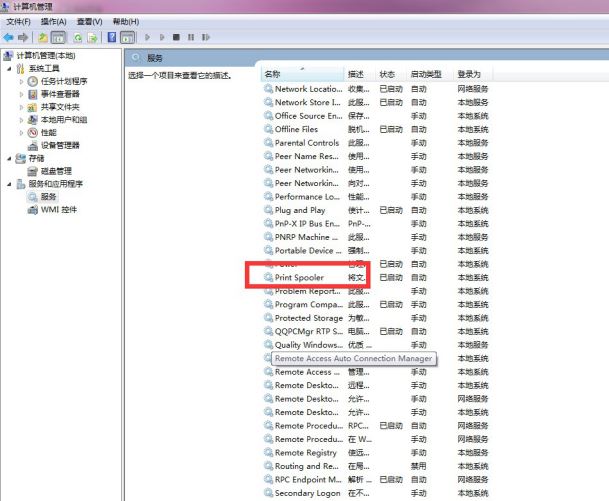The height and width of the screenshot is (501, 609).
Task: Click the 性能 icon in the tree
Action: pyautogui.click(x=33, y=132)
